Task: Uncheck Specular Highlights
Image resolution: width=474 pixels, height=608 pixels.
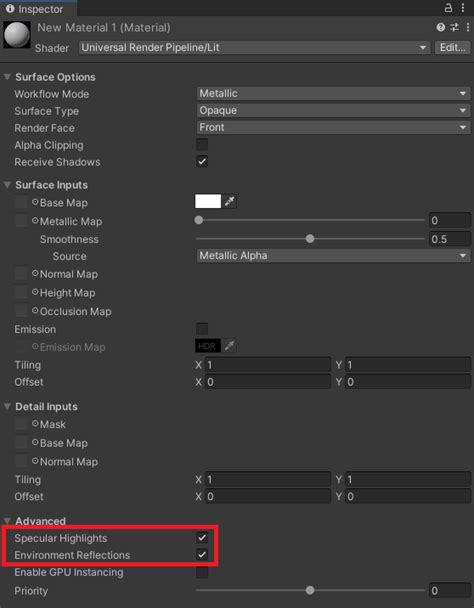Action: [202, 538]
